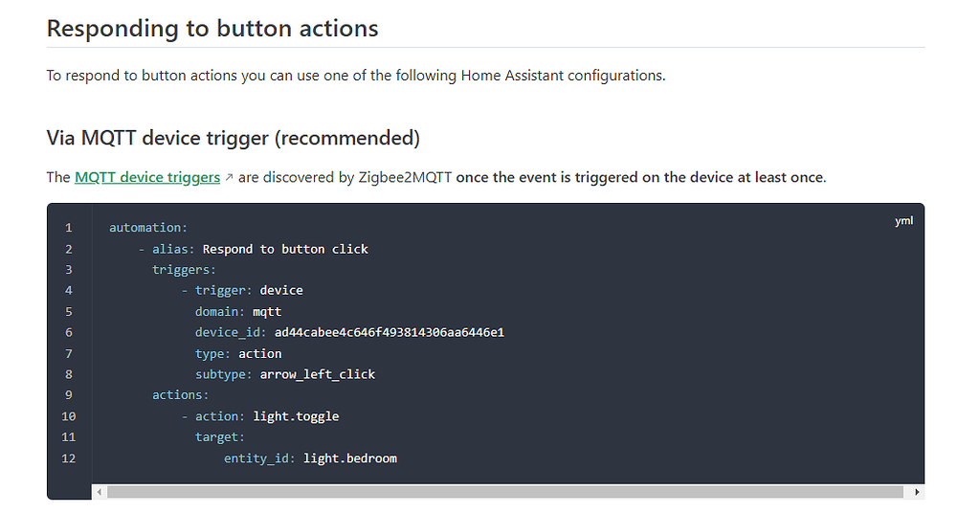Image resolution: width=980 pixels, height=513 pixels.
Task: Click the yml language label
Action: click(903, 220)
